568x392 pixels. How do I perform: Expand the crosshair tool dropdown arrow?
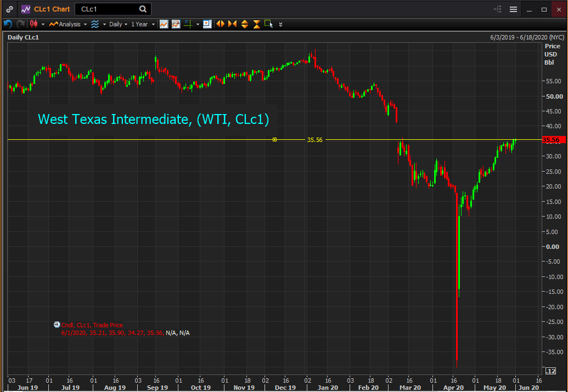coord(198,24)
